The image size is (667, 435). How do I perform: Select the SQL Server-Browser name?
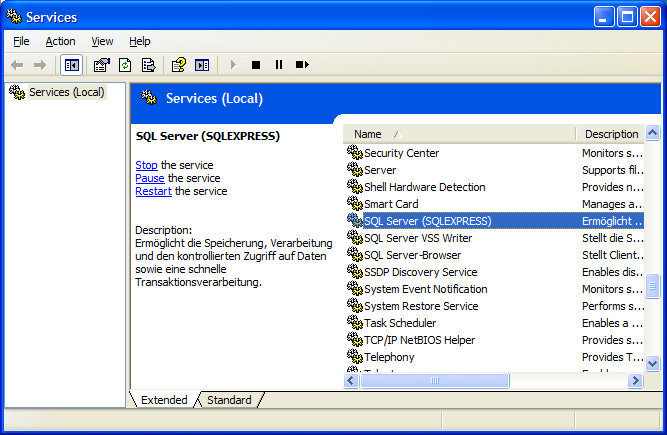413,255
